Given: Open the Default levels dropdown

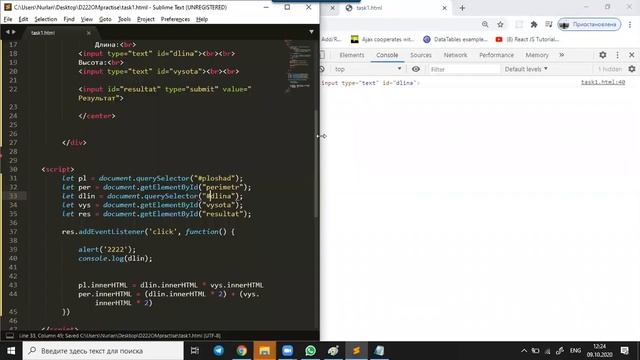Looking at the screenshot, I should pos(526,69).
